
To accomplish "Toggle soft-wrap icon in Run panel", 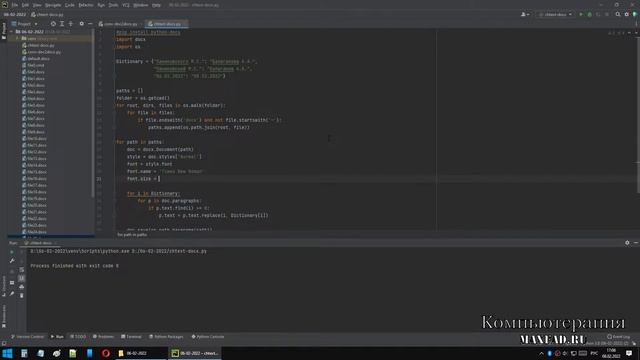I will (x=22, y=269).
